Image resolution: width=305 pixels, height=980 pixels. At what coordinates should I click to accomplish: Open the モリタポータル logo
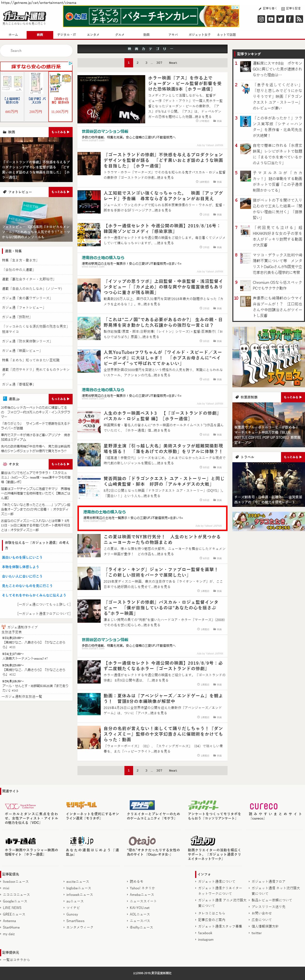pyautogui.click(x=81, y=805)
